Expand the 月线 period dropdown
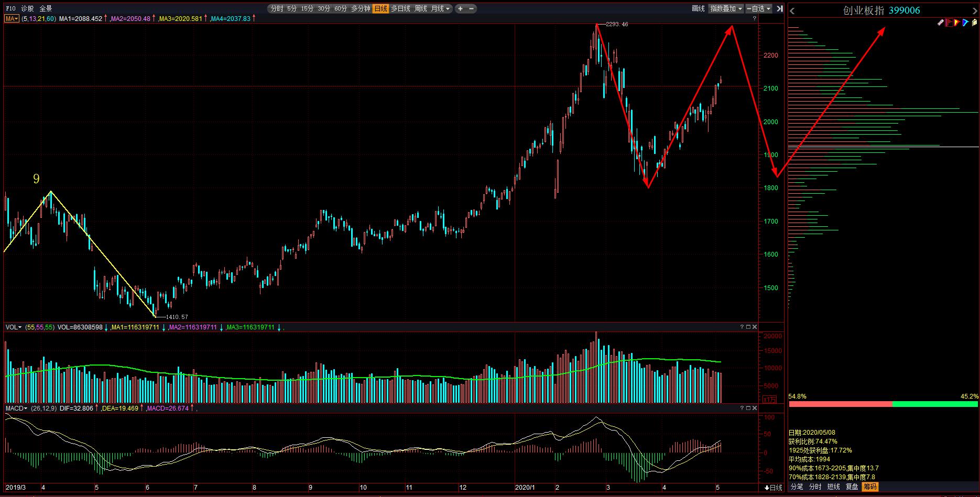This screenshot has width=980, height=497. click(x=440, y=8)
